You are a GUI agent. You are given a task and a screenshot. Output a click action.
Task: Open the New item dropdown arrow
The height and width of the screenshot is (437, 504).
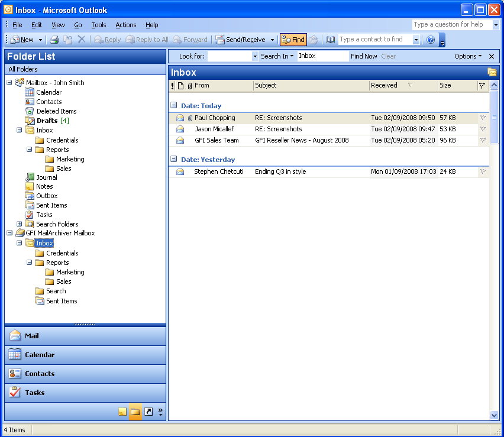coord(40,40)
